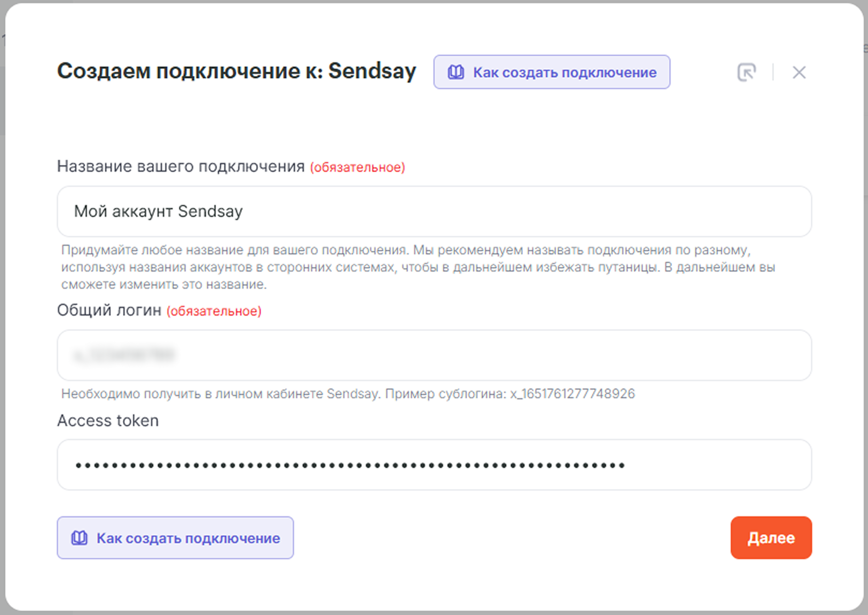Click the book icon beside the dialog title

pos(456,72)
